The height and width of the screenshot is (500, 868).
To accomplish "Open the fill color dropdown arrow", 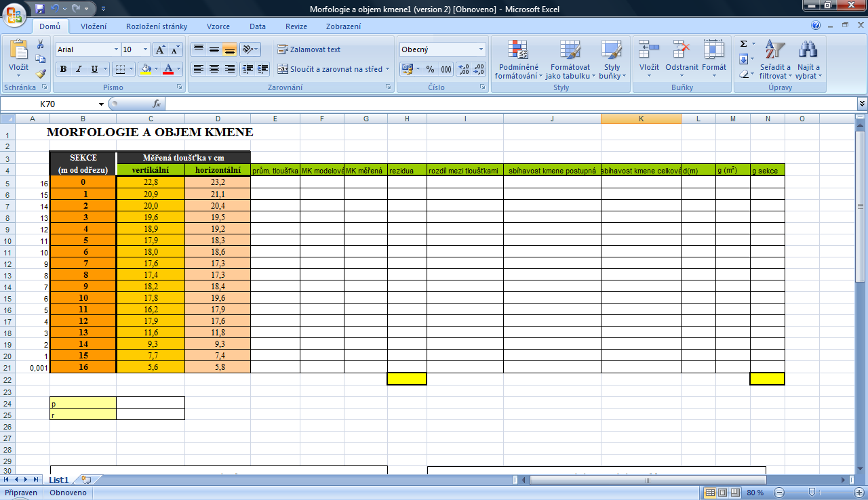I will (156, 69).
